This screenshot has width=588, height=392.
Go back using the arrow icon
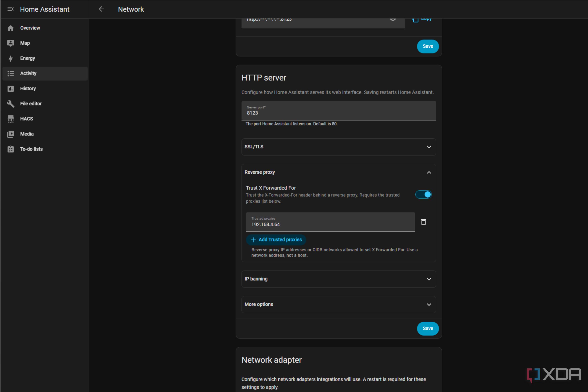point(101,9)
